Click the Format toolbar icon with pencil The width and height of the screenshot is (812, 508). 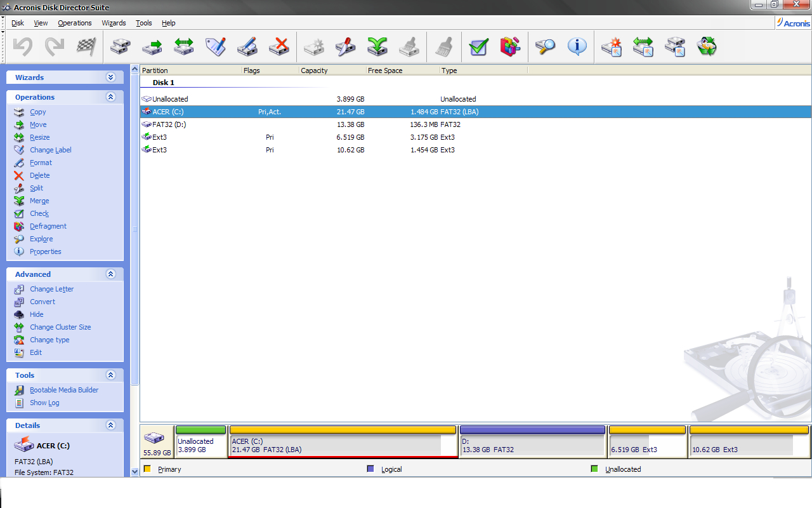(247, 46)
